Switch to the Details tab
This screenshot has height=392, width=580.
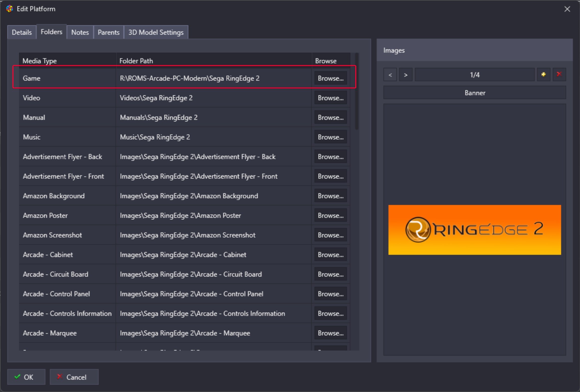click(22, 32)
